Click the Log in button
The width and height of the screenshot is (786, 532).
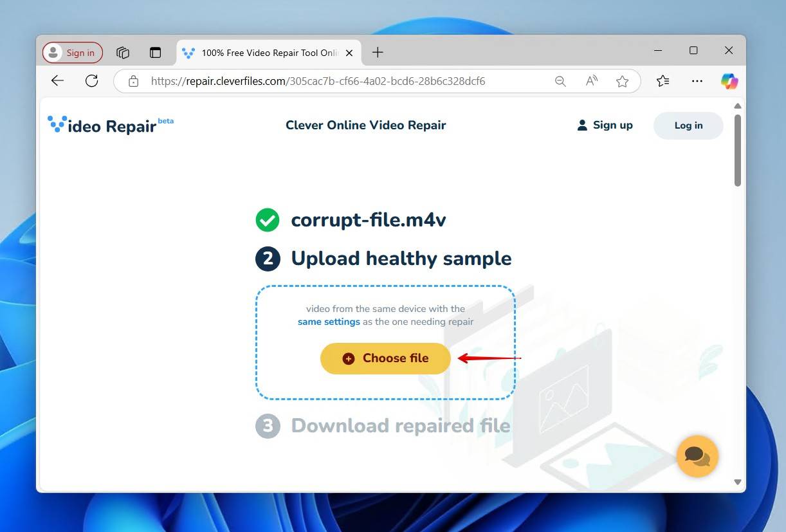pyautogui.click(x=688, y=125)
